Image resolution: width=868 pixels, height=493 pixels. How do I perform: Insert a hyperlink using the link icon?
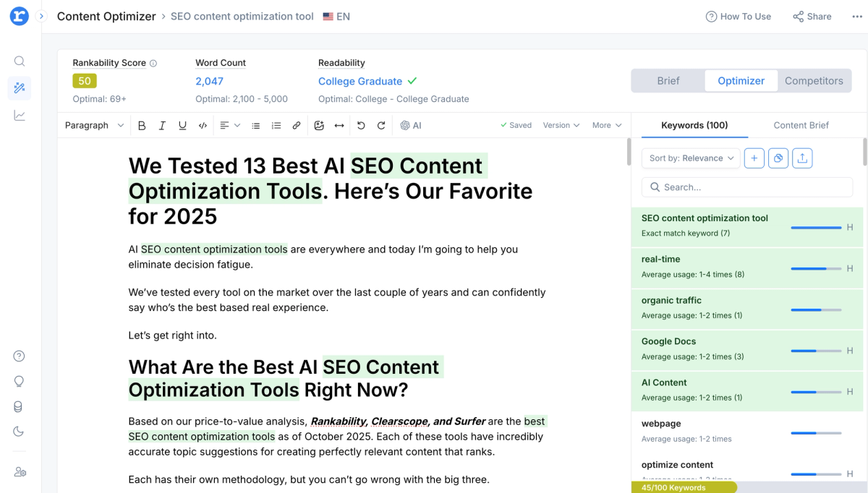click(296, 125)
